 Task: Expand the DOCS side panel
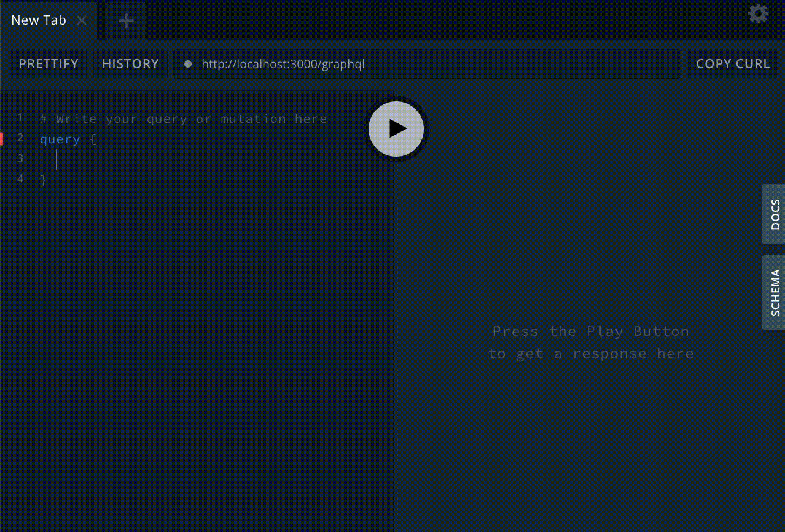[x=774, y=214]
